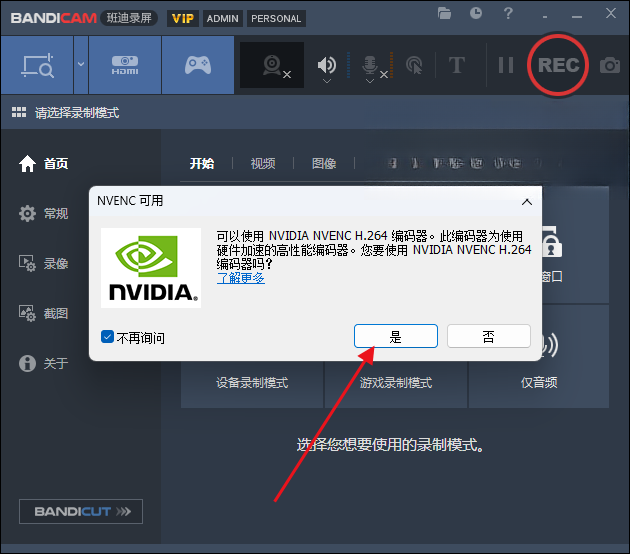This screenshot has width=630, height=554.
Task: Click the pause recording button
Action: tap(506, 65)
